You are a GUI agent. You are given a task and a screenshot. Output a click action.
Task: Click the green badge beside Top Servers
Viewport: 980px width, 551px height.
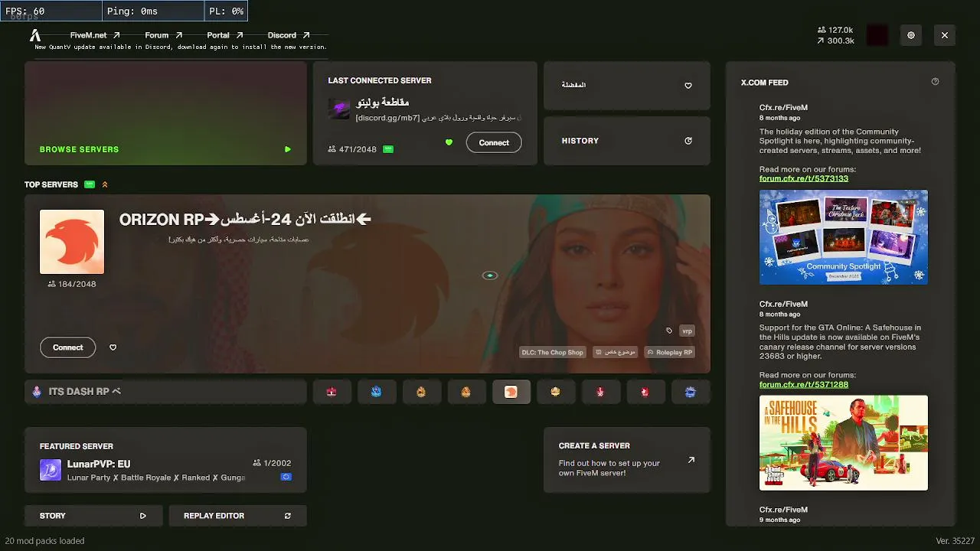pyautogui.click(x=90, y=184)
